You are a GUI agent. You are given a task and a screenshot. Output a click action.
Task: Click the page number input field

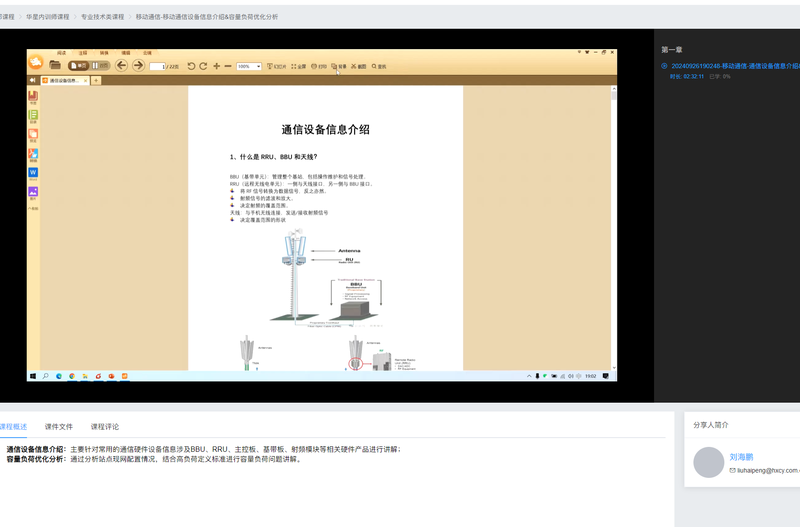coord(158,66)
